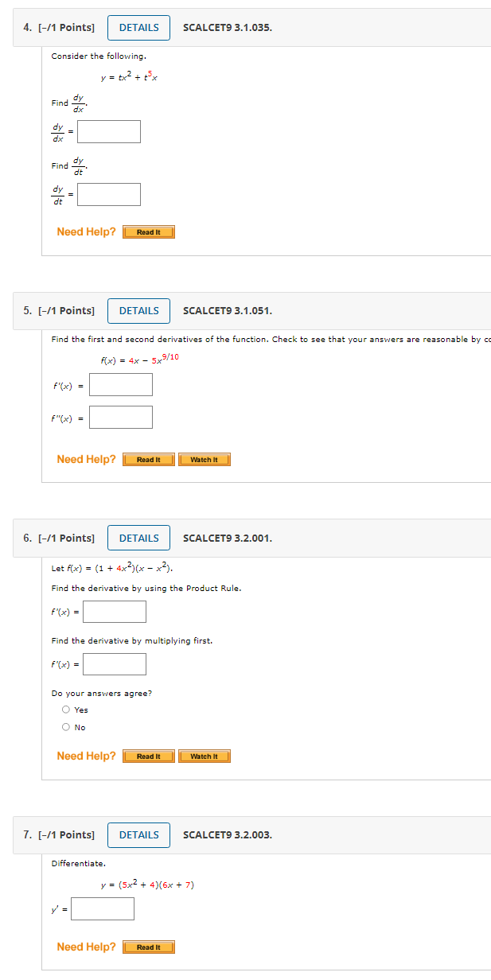
Task: Click the Product Rule answer field
Action: (114, 611)
